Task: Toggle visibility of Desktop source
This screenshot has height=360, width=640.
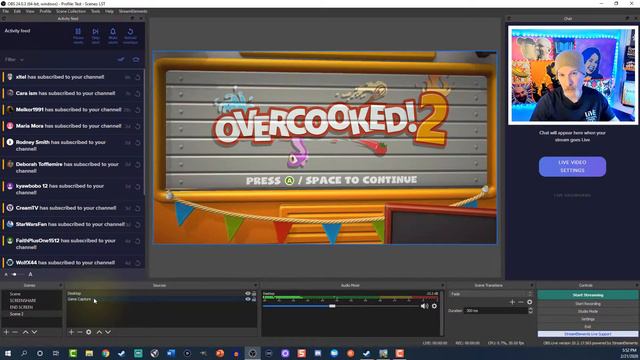Action: click(248, 293)
